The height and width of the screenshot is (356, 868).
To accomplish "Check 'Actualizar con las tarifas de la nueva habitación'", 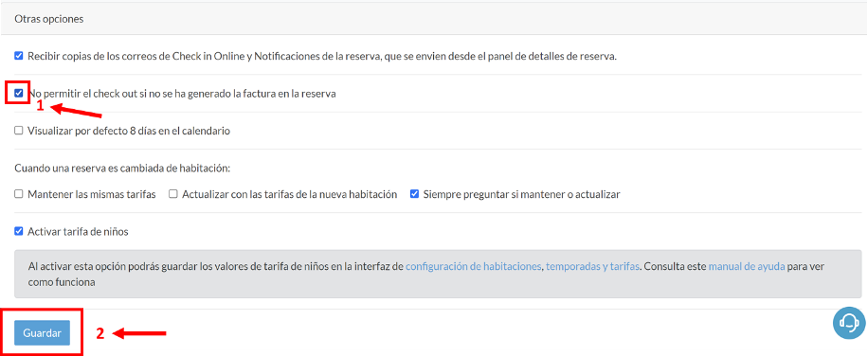I will 173,194.
